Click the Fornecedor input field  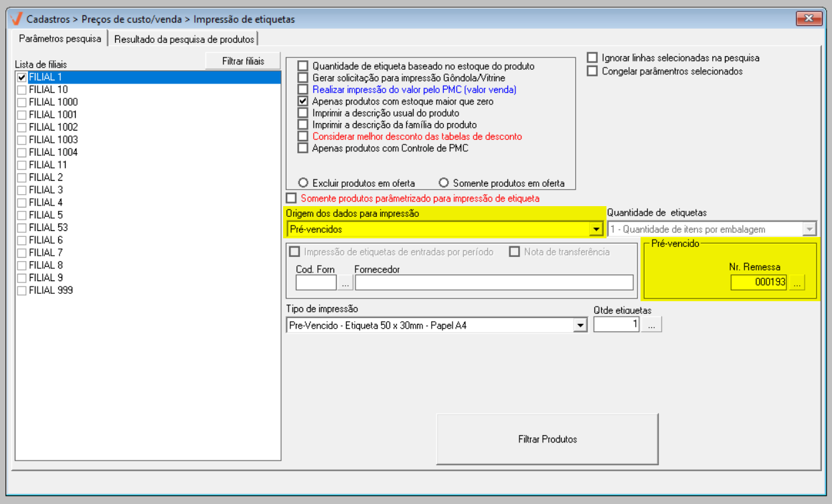coord(494,282)
